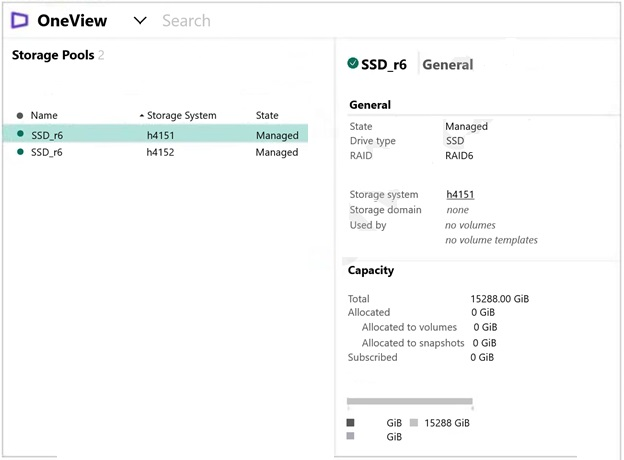Select the SSD_r6 pool name on h4152
Viewport: 624px width, 460px height.
(x=47, y=153)
